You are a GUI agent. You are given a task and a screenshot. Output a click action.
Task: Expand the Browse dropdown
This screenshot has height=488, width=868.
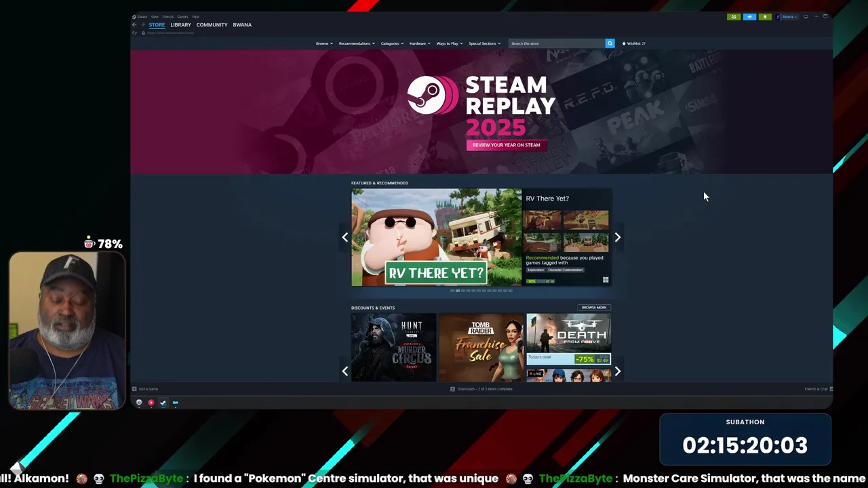pos(324,43)
